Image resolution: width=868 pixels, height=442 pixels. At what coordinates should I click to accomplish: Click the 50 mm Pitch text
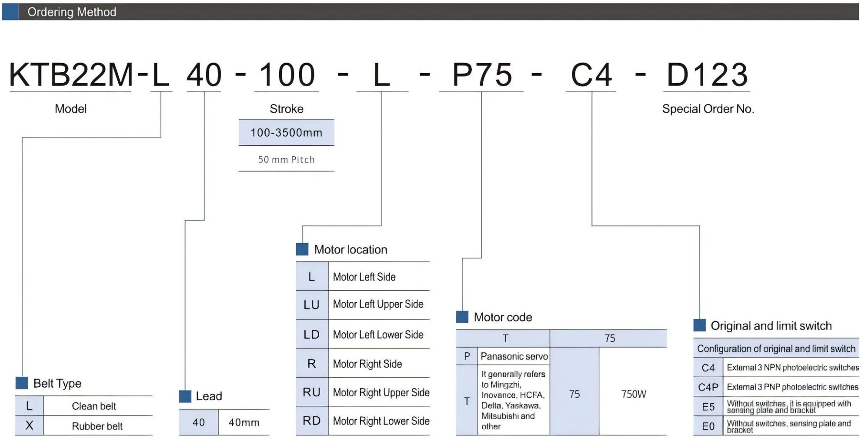[x=286, y=160]
